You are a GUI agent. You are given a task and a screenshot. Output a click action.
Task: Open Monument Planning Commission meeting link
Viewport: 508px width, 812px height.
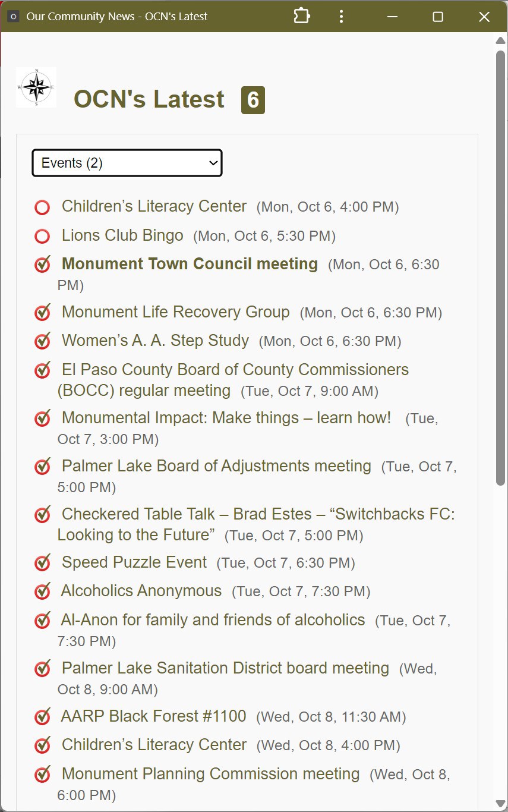pos(211,774)
